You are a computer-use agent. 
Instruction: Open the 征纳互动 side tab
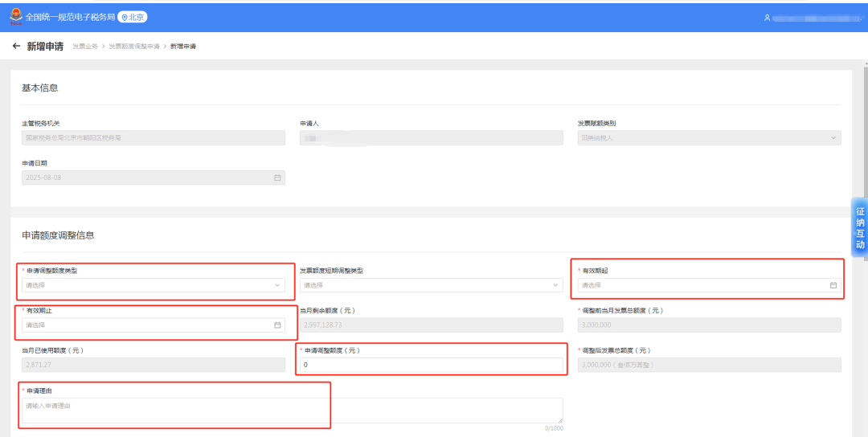(860, 228)
